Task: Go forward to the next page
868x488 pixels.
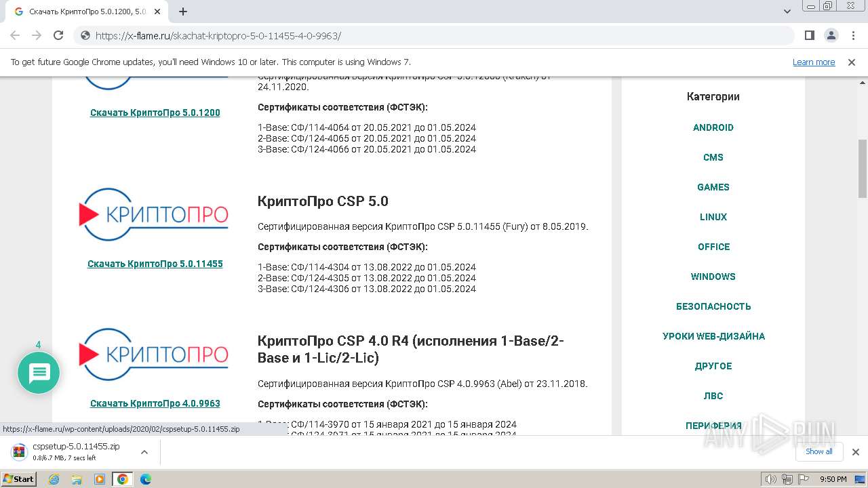Action: click(x=37, y=35)
